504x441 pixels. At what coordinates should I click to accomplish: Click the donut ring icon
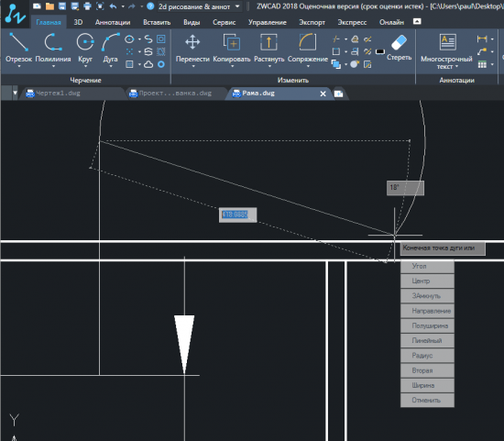(161, 64)
